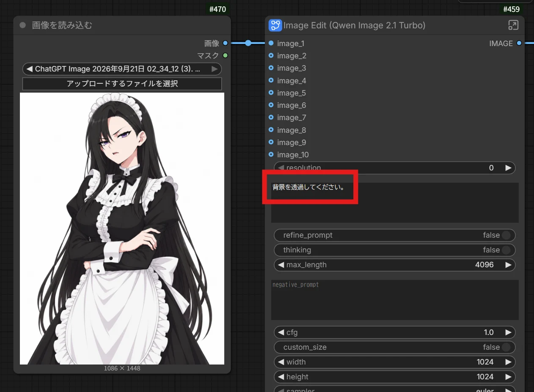
Task: Click the image_5 input port
Action: click(271, 93)
